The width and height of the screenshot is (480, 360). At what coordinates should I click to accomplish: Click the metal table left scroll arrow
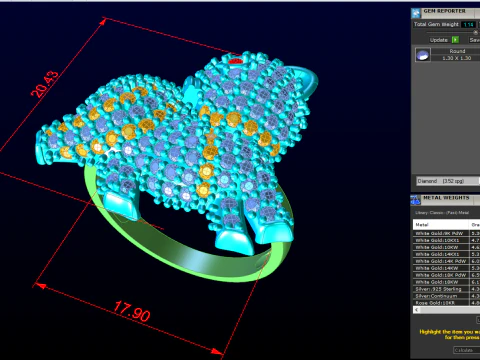(x=416, y=310)
